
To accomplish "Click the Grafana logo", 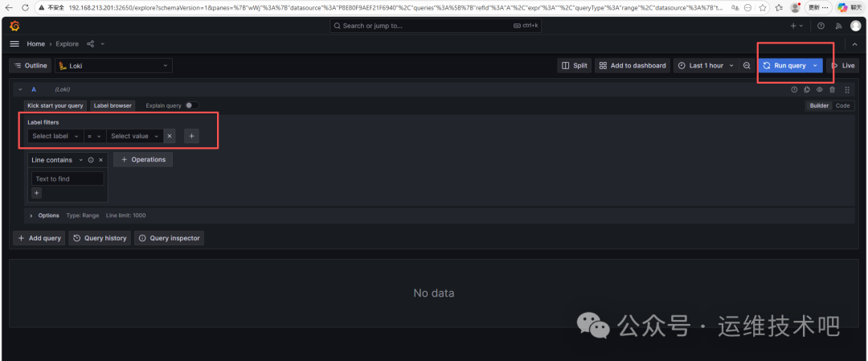I will point(15,26).
